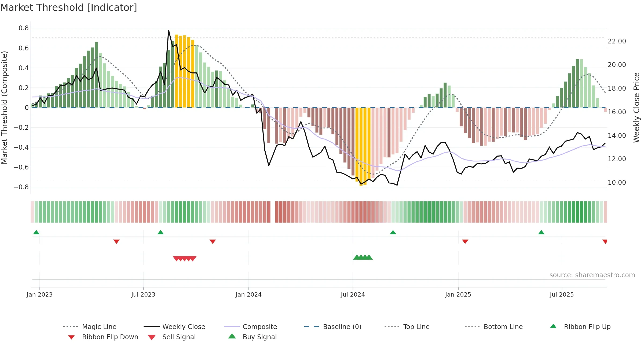Click the weekly close price spike peak in 2023
Viewport: 644px width, 362px height.
169,31
